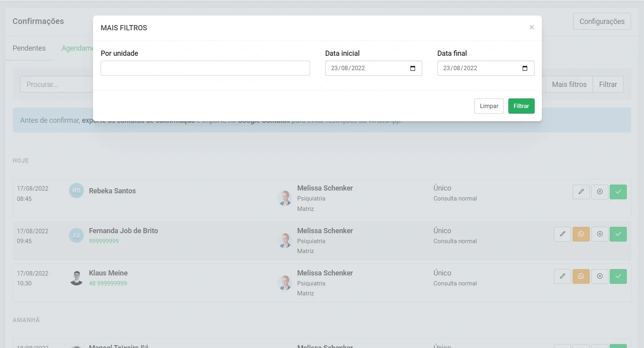Close the Mais Filtros dialog
Viewport: 644px width, 348px height.
[531, 27]
